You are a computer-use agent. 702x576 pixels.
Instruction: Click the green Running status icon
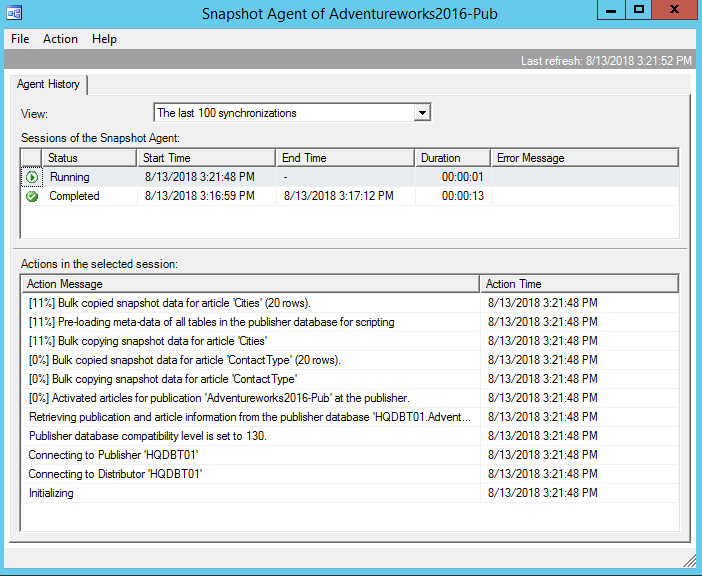pyautogui.click(x=32, y=177)
